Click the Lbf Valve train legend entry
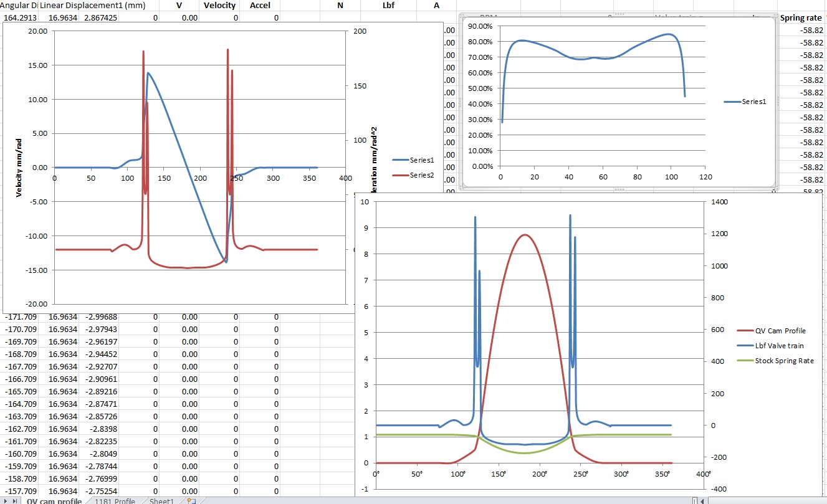Image resolution: width=827 pixels, height=504 pixels. (779, 346)
